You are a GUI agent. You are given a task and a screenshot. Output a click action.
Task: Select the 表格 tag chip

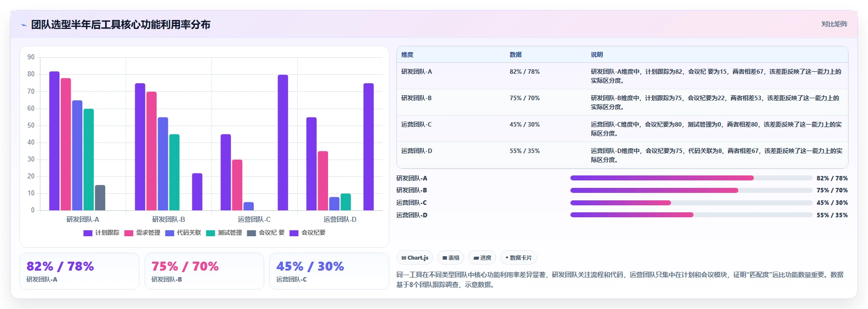click(x=451, y=258)
